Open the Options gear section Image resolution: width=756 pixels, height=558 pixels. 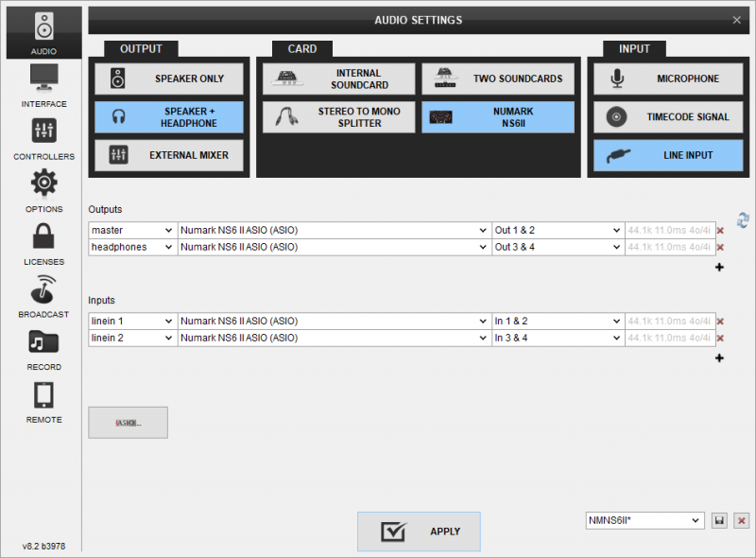[x=43, y=190]
